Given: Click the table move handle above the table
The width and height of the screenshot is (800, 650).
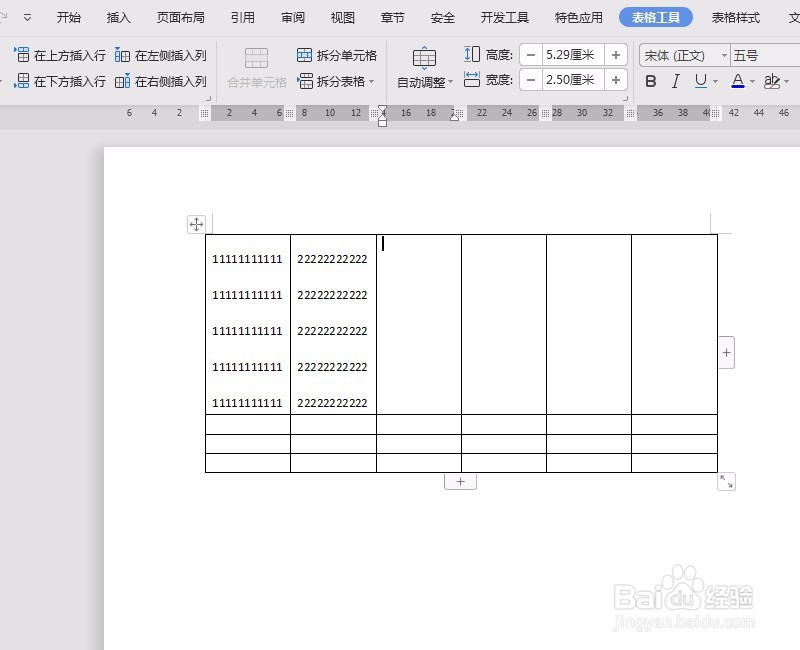Looking at the screenshot, I should click(196, 224).
